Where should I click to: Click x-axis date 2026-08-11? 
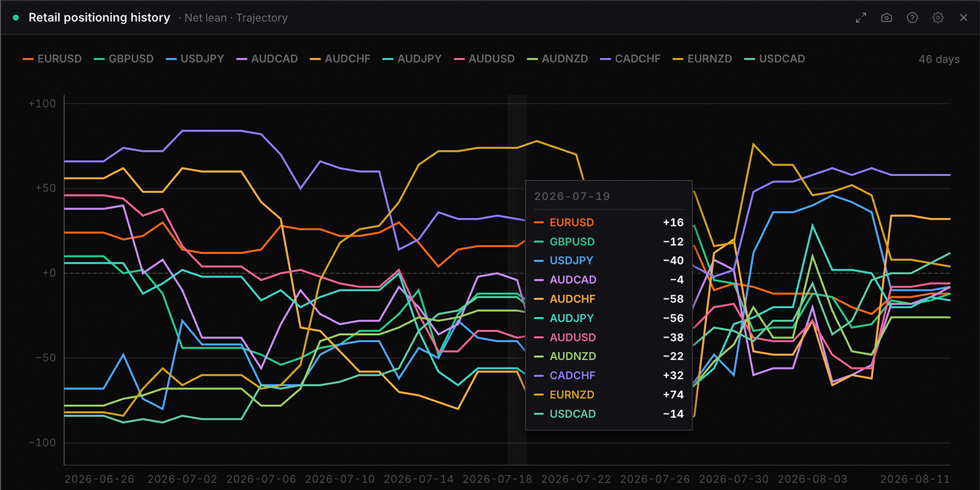coord(915,479)
